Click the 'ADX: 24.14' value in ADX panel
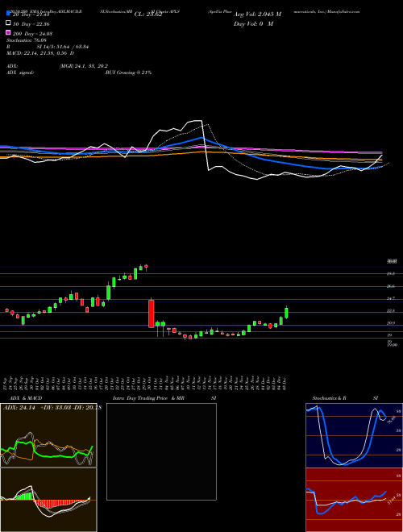Image resolution: width=403 pixels, height=532 pixels. click(x=19, y=408)
